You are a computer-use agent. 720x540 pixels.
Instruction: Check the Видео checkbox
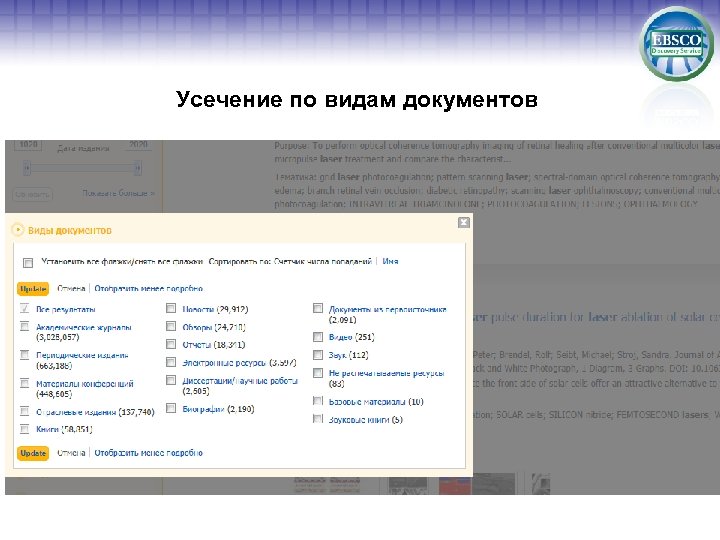[318, 337]
